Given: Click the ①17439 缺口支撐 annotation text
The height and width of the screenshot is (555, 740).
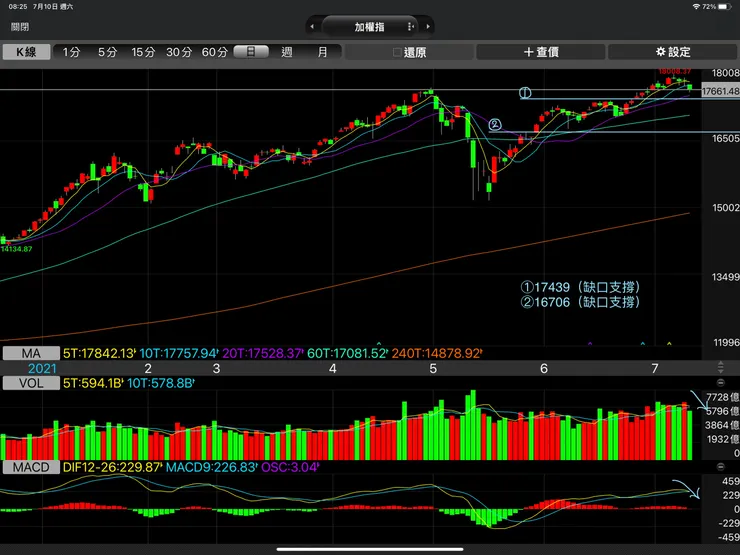Looking at the screenshot, I should click(580, 287).
